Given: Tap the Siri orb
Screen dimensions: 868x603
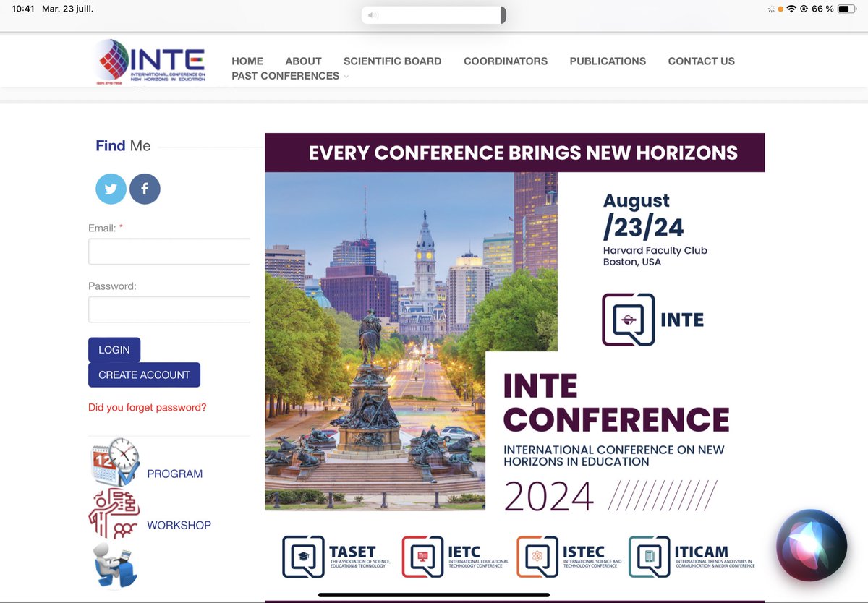Looking at the screenshot, I should (x=812, y=546).
